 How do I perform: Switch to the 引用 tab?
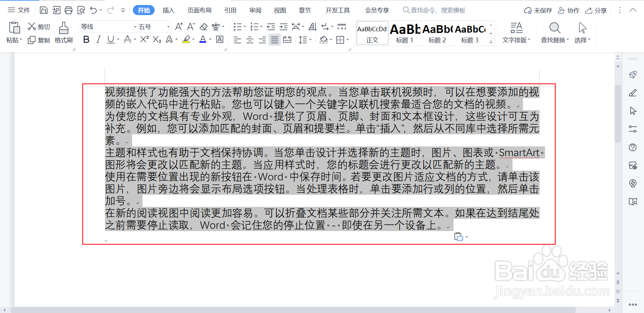tap(230, 10)
